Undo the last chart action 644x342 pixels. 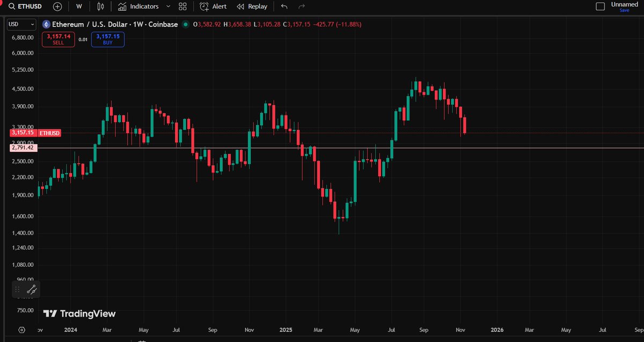(x=284, y=6)
